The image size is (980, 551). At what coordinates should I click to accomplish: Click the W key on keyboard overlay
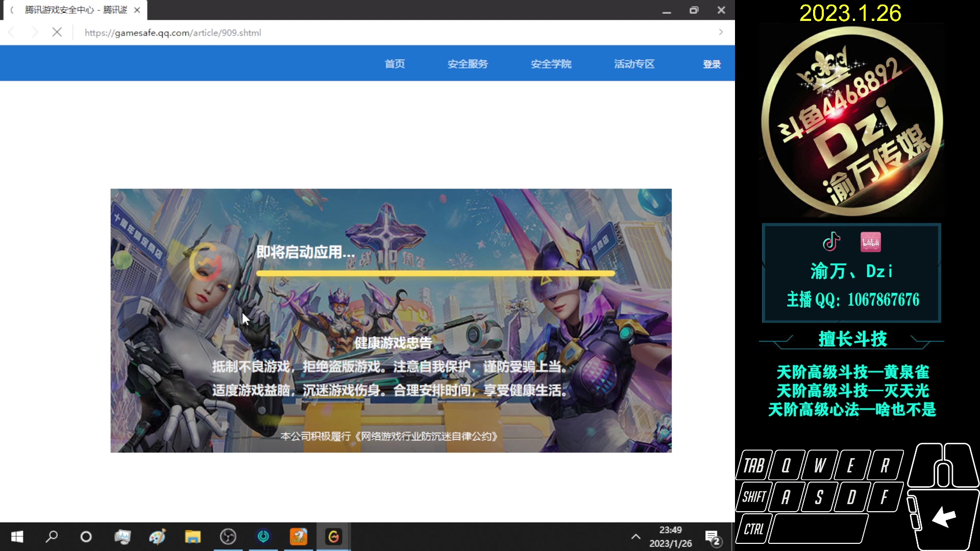[820, 465]
